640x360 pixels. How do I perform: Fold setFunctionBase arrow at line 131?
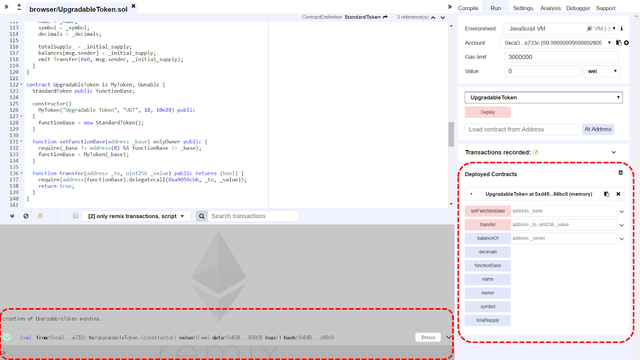tap(22, 142)
